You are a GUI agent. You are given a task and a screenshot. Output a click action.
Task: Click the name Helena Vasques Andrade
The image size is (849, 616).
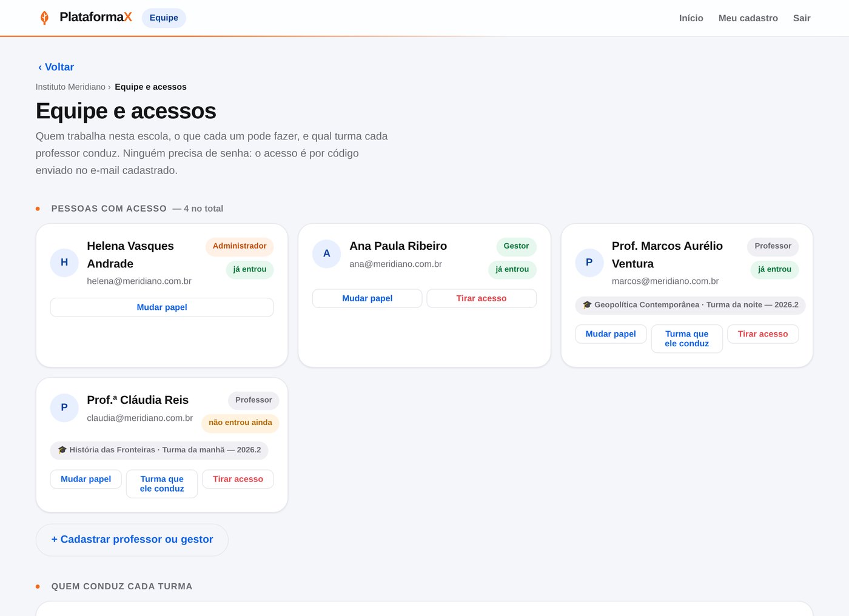(130, 255)
